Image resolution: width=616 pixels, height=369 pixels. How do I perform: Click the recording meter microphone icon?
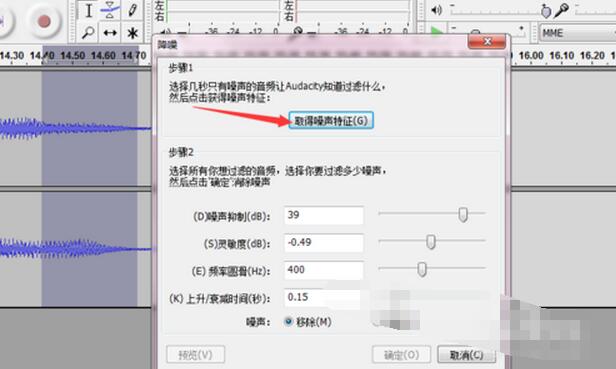point(297,32)
